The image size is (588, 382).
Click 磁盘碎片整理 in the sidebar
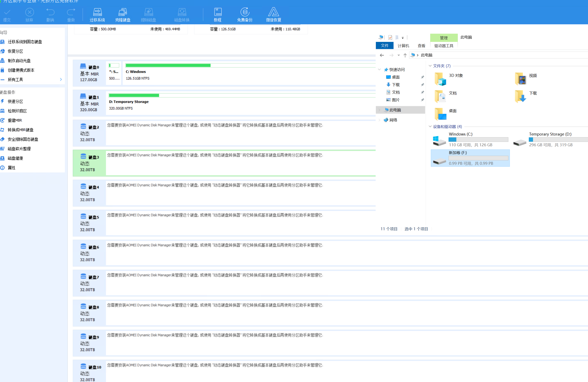(x=19, y=149)
